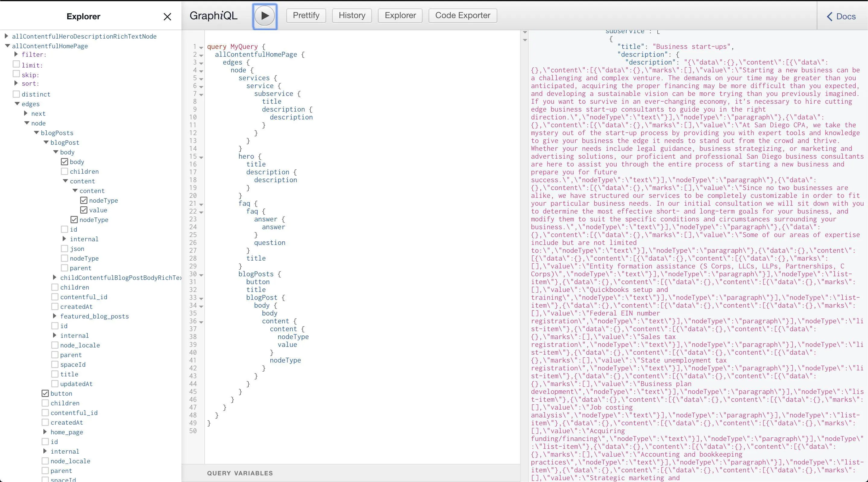This screenshot has width=868, height=482.
Task: Enable the distinct checkbox
Action: coord(16,94)
